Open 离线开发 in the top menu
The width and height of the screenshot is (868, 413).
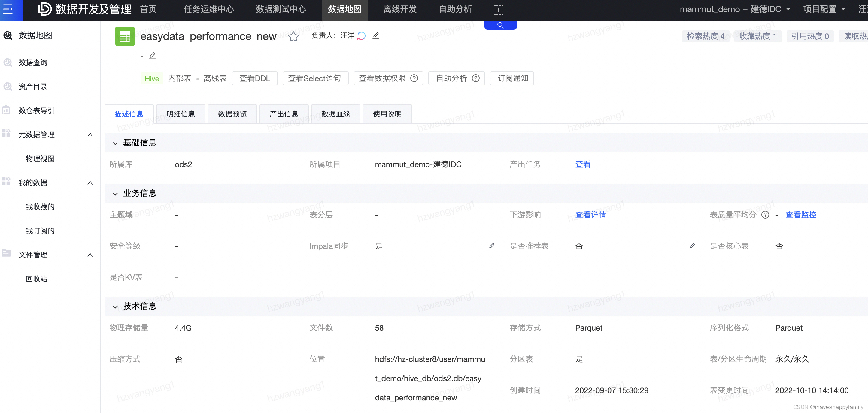(400, 9)
